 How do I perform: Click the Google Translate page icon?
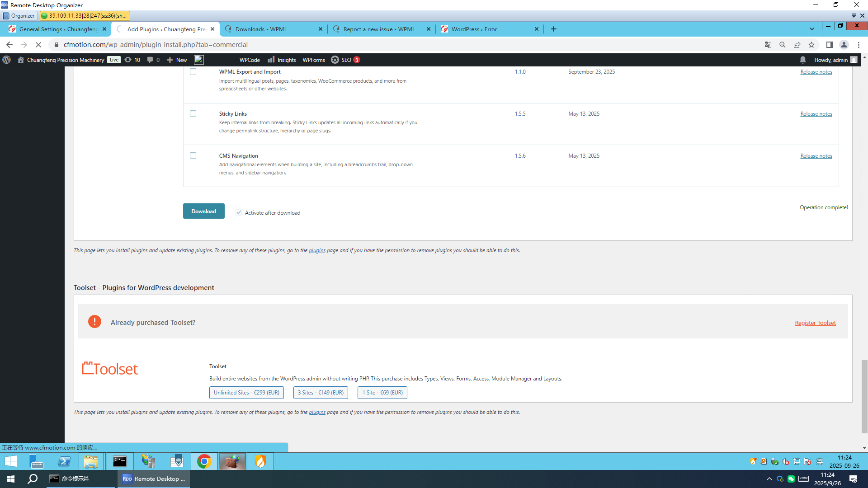[x=768, y=45]
